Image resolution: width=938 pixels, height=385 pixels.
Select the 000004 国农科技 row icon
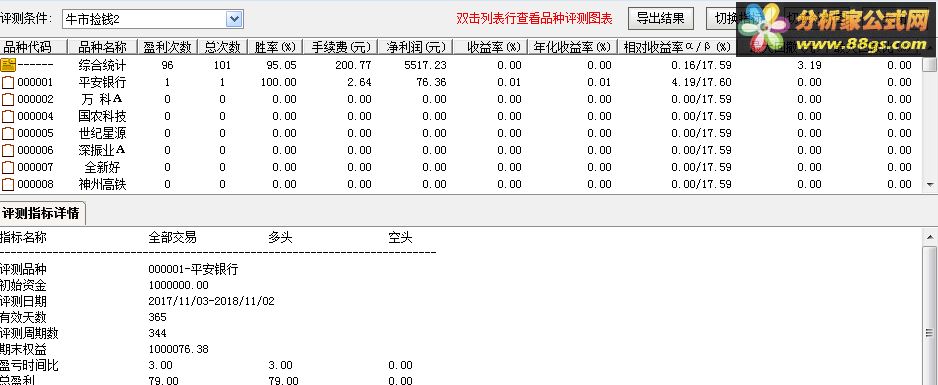point(8,117)
